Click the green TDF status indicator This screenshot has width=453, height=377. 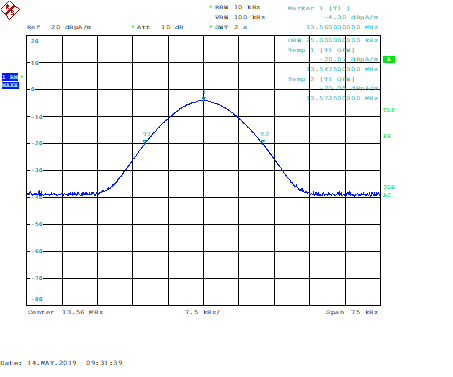[389, 110]
